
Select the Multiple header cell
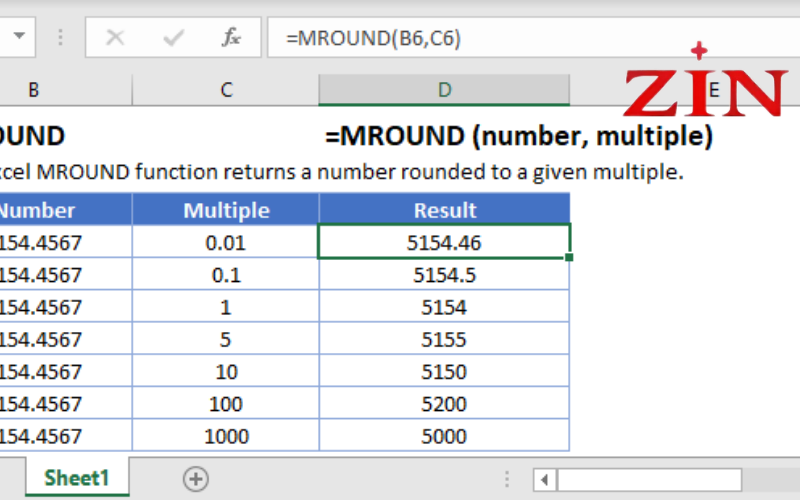click(x=226, y=210)
